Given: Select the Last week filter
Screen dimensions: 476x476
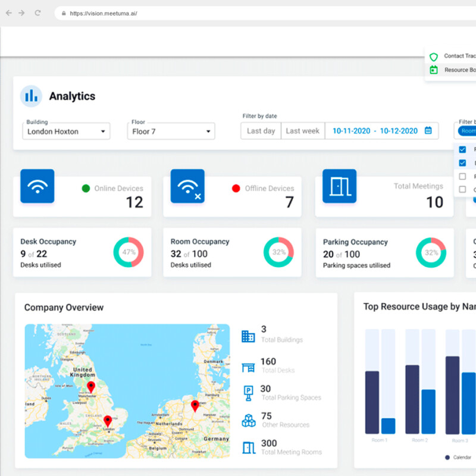Looking at the screenshot, I should point(303,131).
